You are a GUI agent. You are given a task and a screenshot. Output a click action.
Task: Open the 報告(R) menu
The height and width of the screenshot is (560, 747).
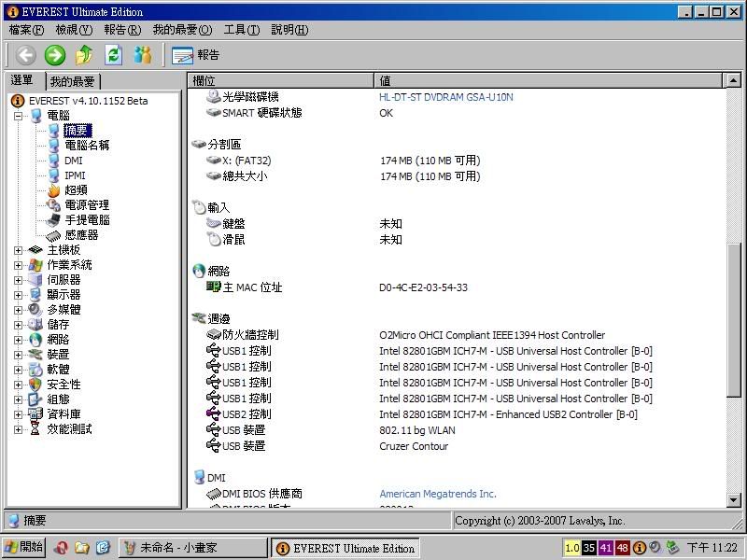[122, 30]
